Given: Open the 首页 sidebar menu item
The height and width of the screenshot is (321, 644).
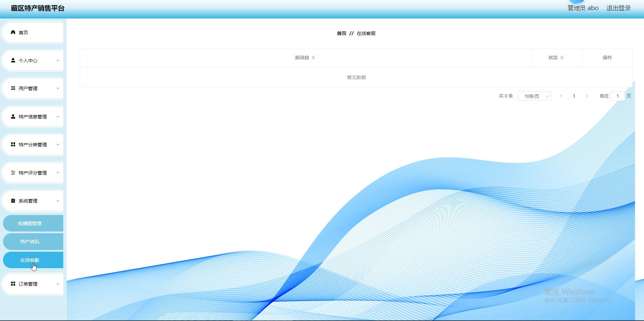Looking at the screenshot, I should tap(33, 33).
